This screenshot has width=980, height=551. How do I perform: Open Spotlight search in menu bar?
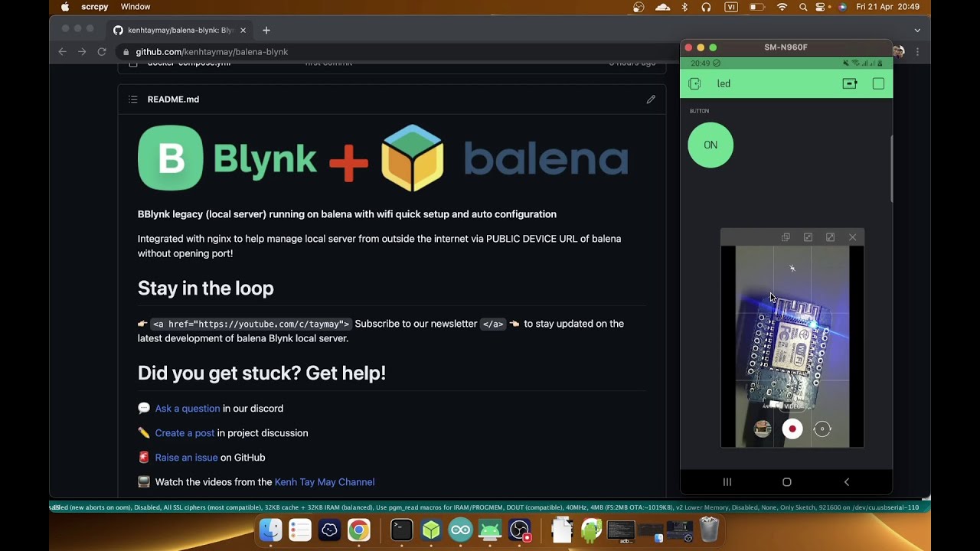(803, 7)
